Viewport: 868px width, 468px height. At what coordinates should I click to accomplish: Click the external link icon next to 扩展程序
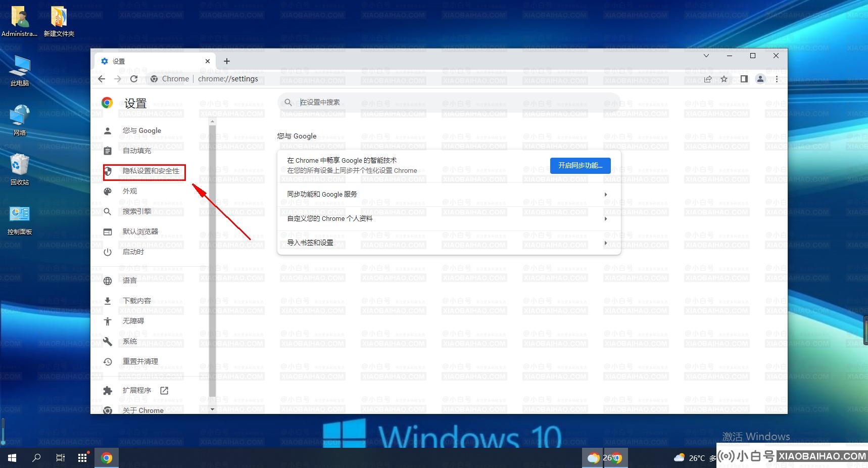coord(164,390)
